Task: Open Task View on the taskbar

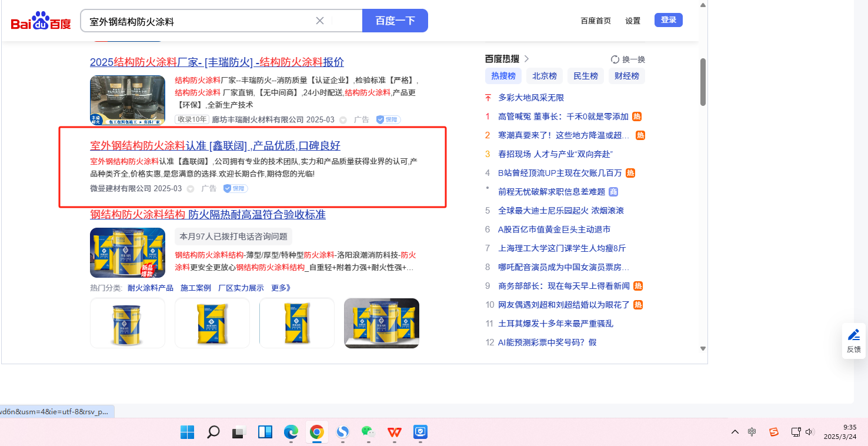Action: click(x=238, y=432)
